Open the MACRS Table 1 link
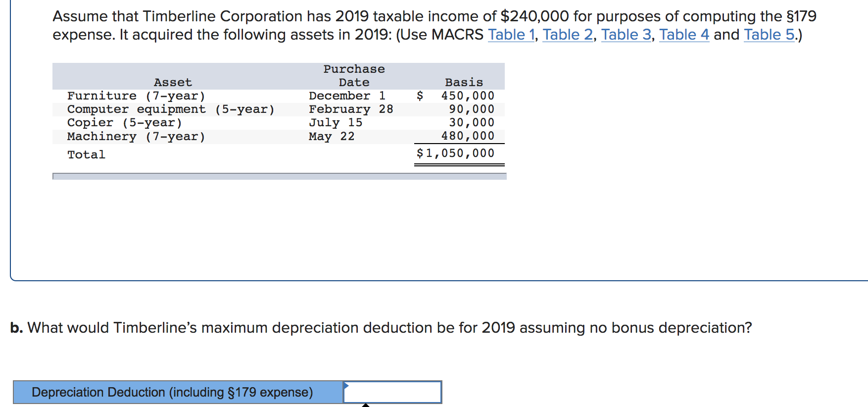Image resolution: width=868 pixels, height=407 pixels. tap(511, 35)
